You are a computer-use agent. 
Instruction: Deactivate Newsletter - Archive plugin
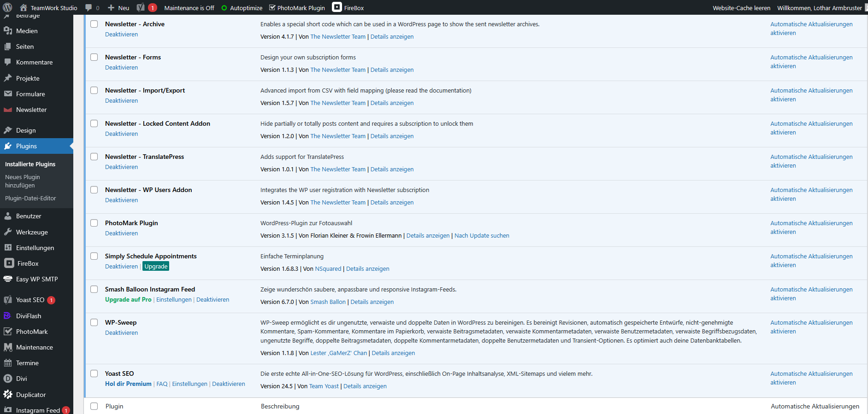tap(121, 34)
